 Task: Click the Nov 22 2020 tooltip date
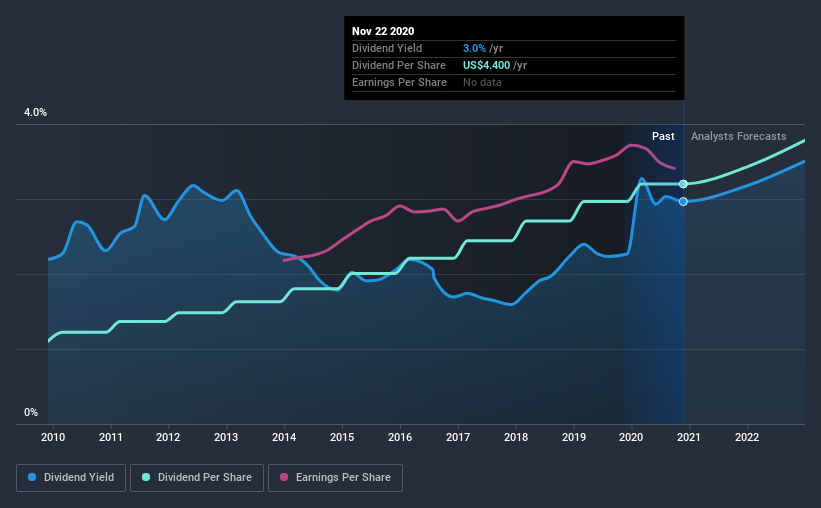click(383, 31)
